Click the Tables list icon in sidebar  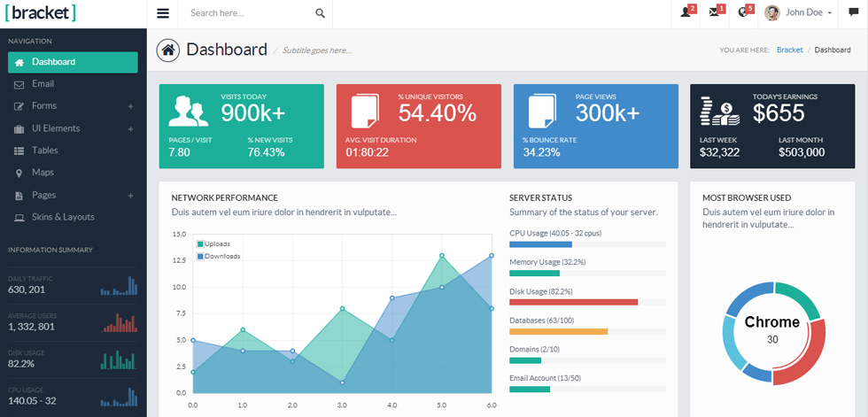(19, 151)
